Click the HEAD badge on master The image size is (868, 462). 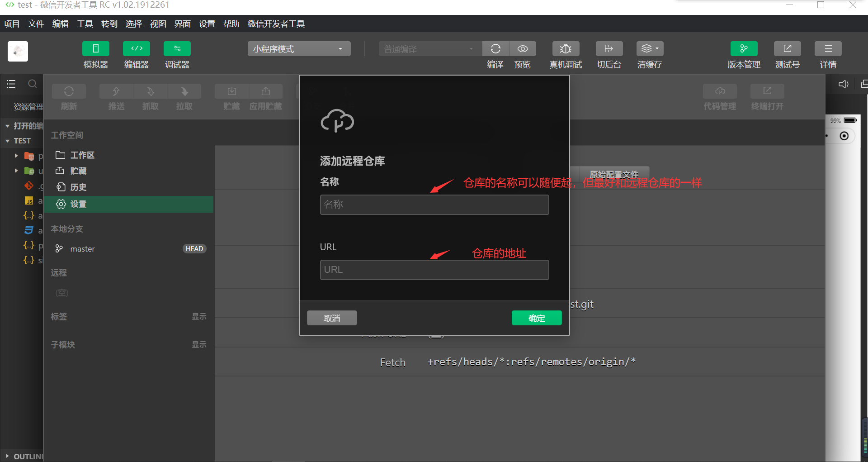point(194,249)
